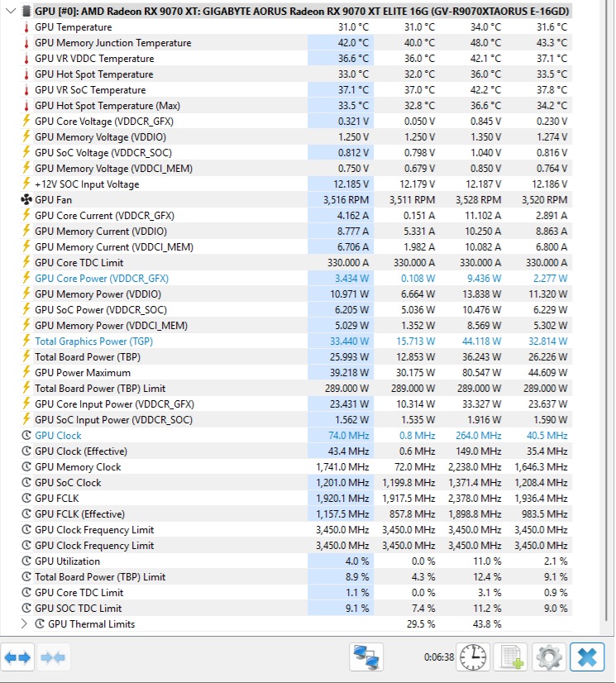Select the GPU SoC Power (VDDCR_SOC) row
The width and height of the screenshot is (616, 683).
pyautogui.click(x=296, y=310)
